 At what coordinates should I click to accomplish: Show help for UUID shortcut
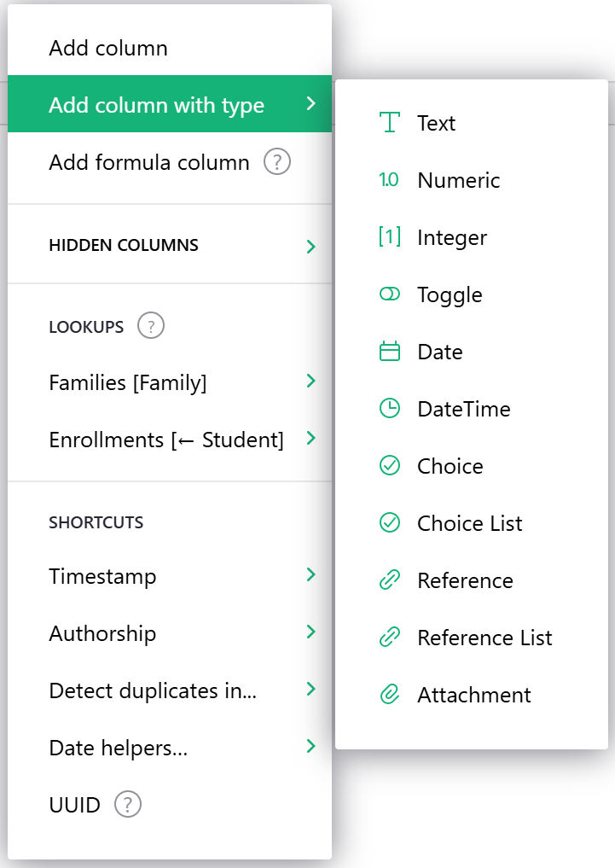point(128,804)
